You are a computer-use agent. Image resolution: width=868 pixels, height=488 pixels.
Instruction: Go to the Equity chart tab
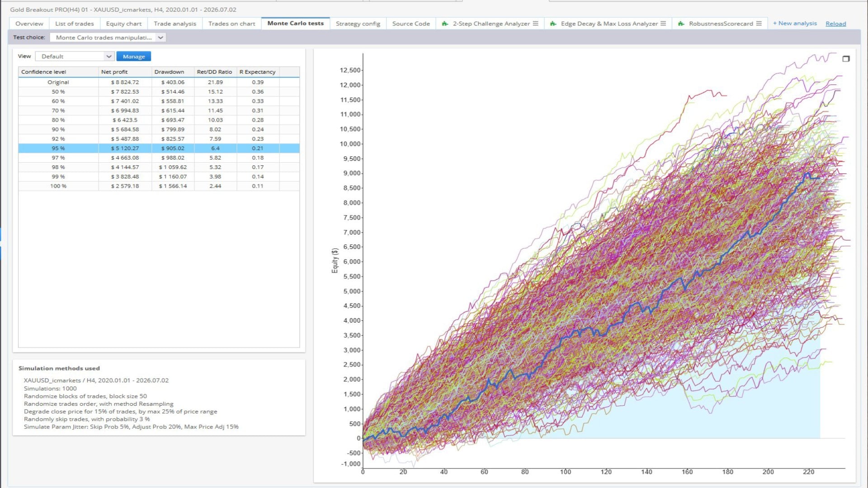click(x=124, y=23)
